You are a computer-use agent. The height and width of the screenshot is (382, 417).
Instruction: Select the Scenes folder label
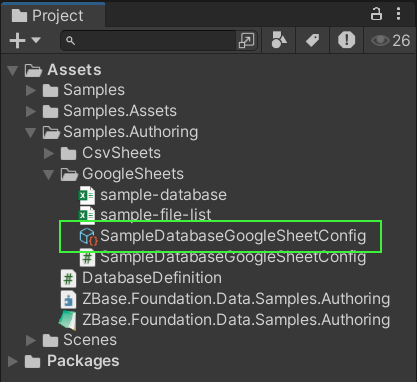(90, 340)
